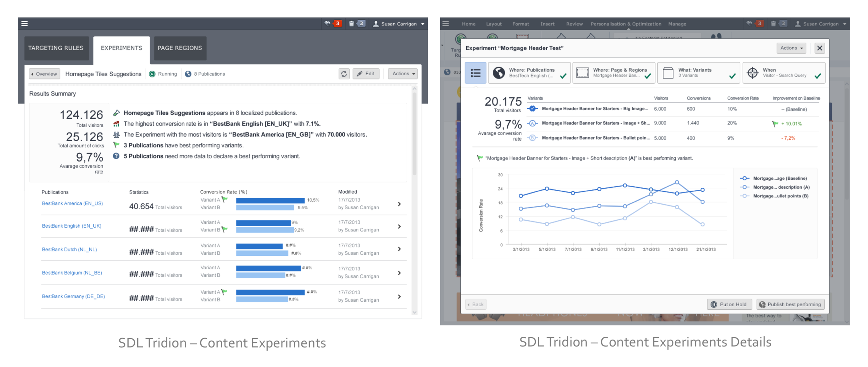Image resolution: width=868 pixels, height=367 pixels.
Task: Open What: Variants step
Action: click(x=699, y=73)
